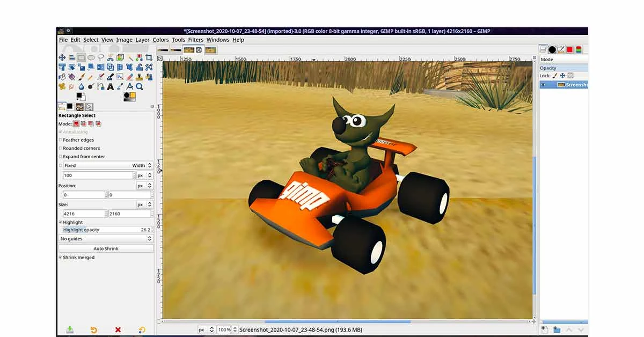Screen dimensions: 644x337
Task: Pick the Clone stamp tool
Action: [x=138, y=77]
